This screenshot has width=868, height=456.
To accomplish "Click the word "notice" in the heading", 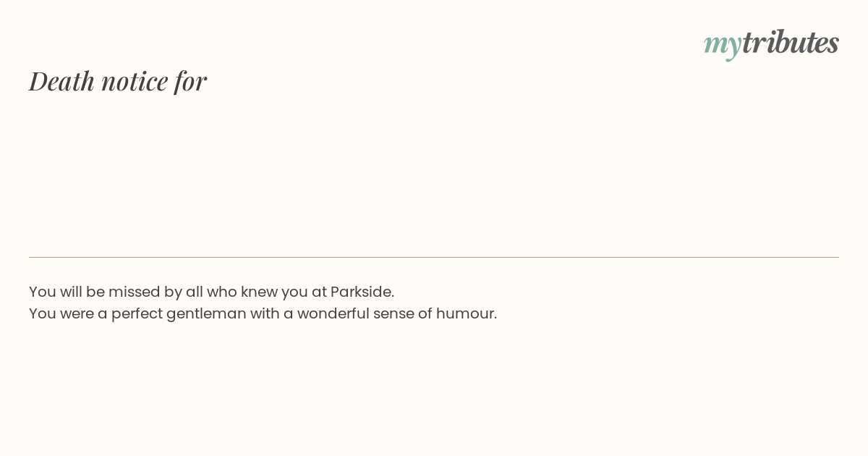I will [135, 82].
